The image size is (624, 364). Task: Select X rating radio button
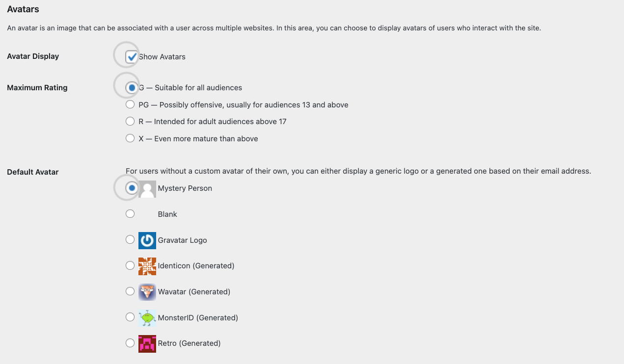tap(130, 138)
